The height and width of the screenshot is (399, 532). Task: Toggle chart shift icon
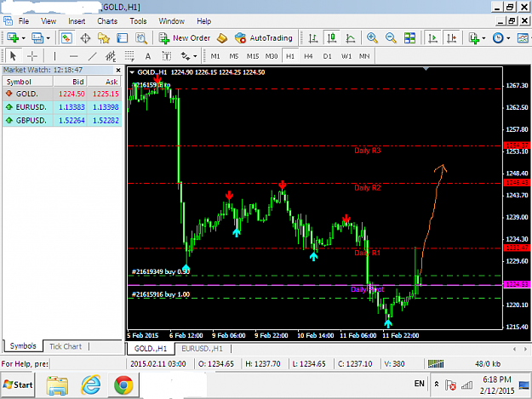click(451, 38)
